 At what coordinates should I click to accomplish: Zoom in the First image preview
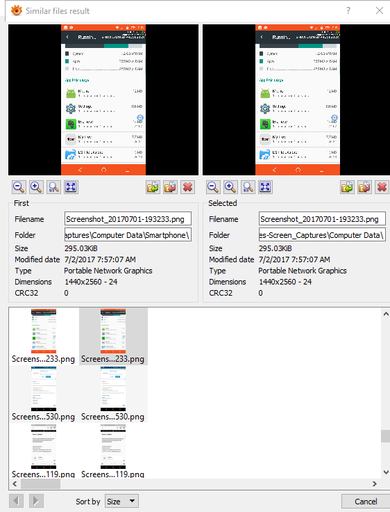(x=36, y=187)
